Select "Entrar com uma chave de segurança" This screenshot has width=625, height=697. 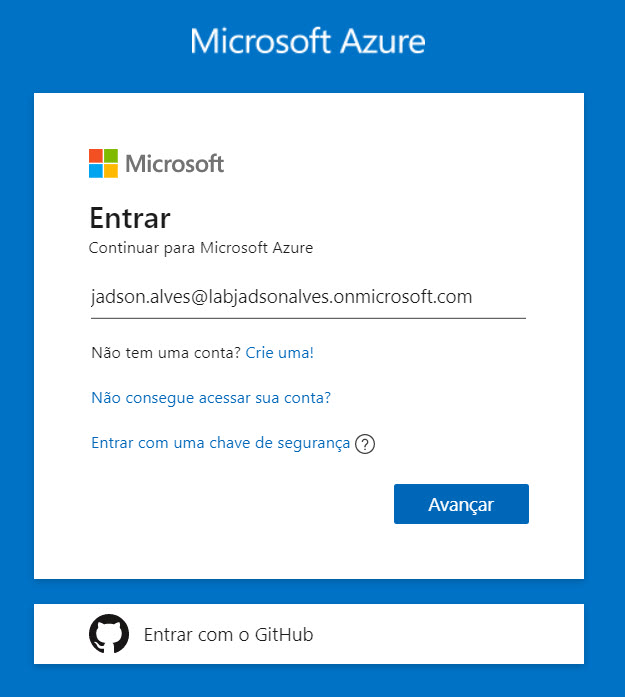coord(220,443)
